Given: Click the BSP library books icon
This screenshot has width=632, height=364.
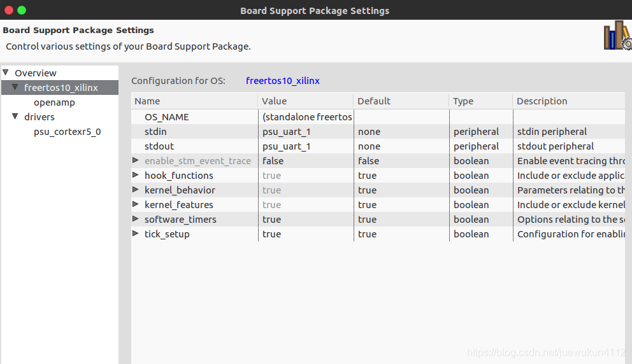Looking at the screenshot, I should click(x=617, y=36).
